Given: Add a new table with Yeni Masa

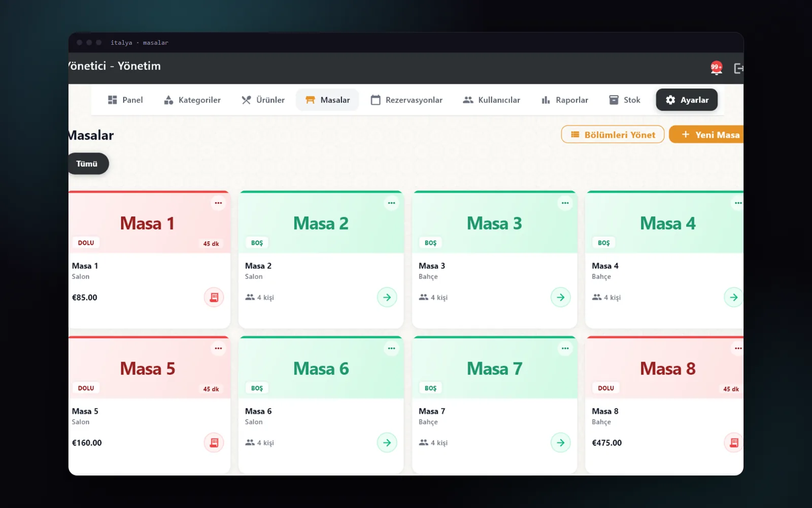Looking at the screenshot, I should click(706, 135).
